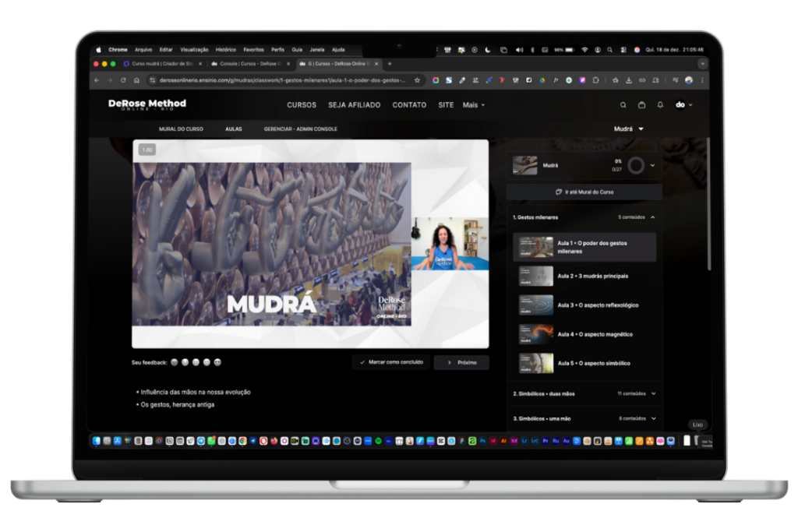The height and width of the screenshot is (532, 798).
Task: Click the Chrome back arrow
Action: pos(97,80)
